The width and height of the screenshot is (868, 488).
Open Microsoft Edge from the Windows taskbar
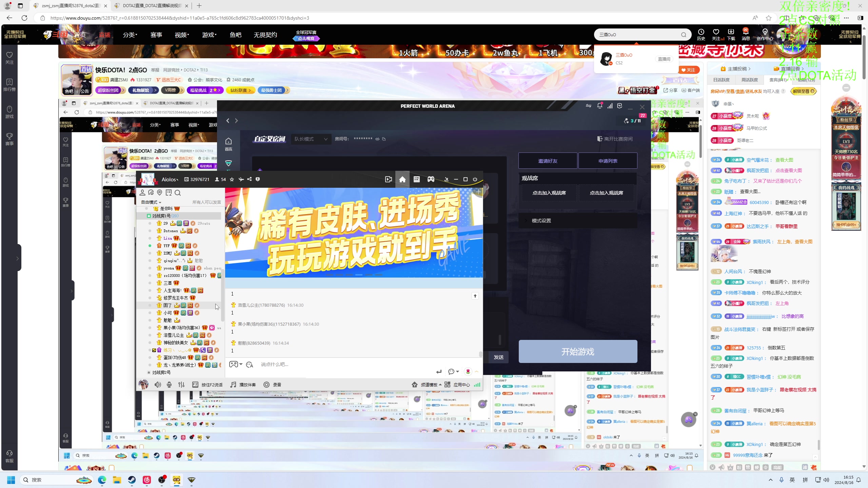[102, 480]
